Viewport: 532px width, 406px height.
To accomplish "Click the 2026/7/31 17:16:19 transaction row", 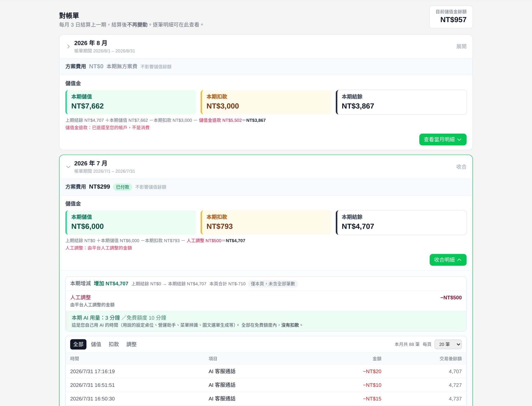I will tap(266, 371).
